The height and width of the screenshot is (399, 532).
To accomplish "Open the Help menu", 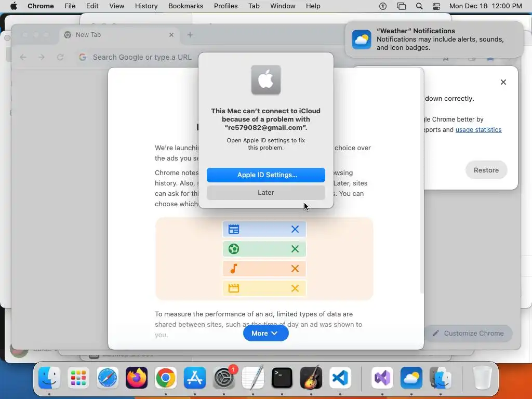I will pos(313,6).
